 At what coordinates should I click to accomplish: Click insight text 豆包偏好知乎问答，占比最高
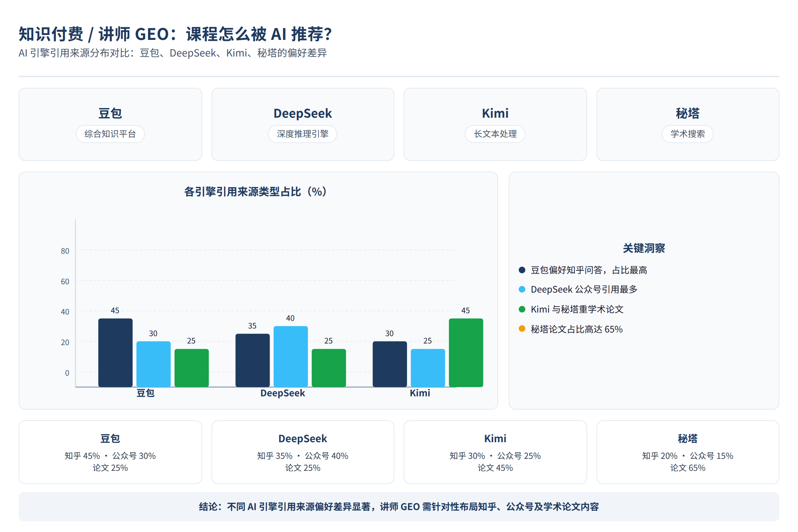tap(589, 270)
